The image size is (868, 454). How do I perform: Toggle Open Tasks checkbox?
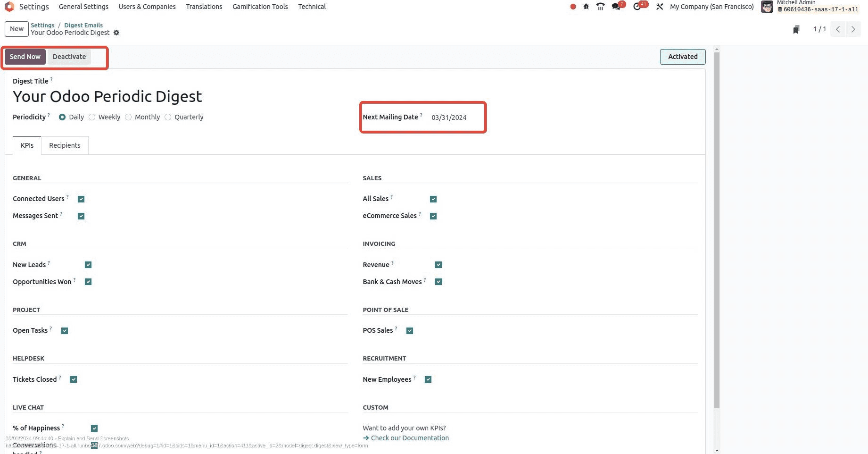pos(65,331)
